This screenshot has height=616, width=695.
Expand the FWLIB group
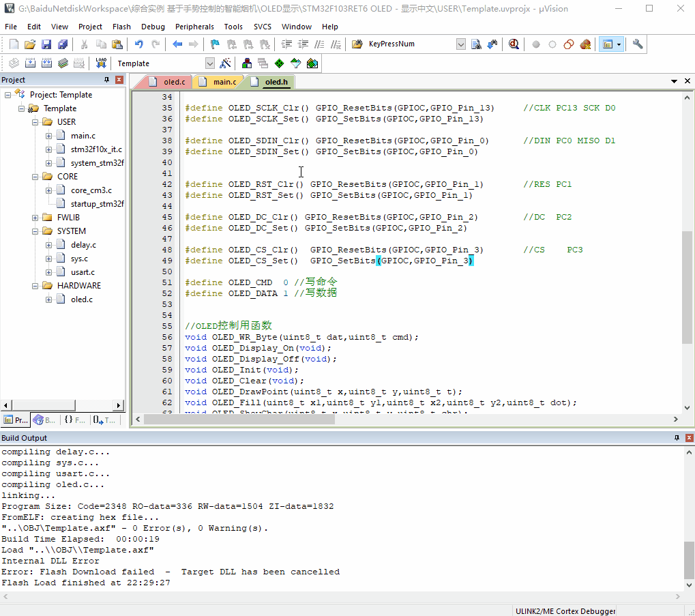click(x=35, y=218)
